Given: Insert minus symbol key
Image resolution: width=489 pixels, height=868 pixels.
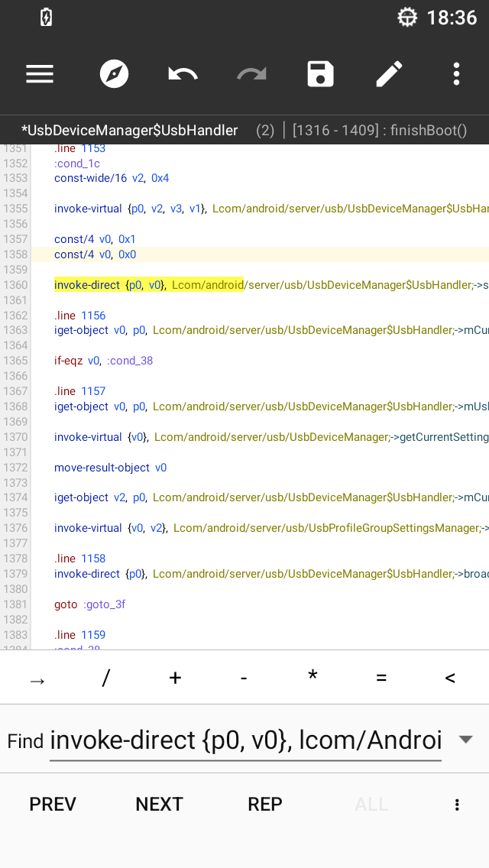Looking at the screenshot, I should pos(244,678).
